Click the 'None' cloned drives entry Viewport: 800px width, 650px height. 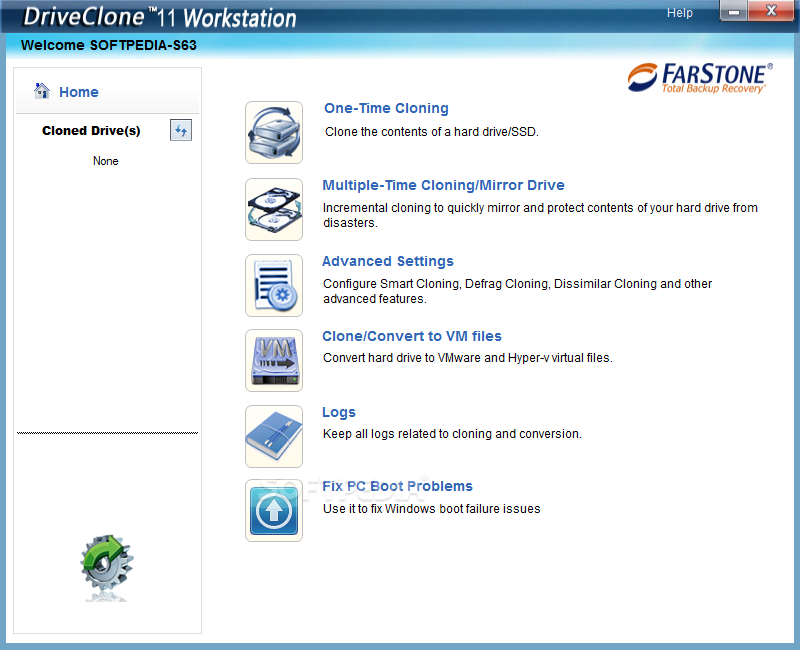[x=106, y=161]
